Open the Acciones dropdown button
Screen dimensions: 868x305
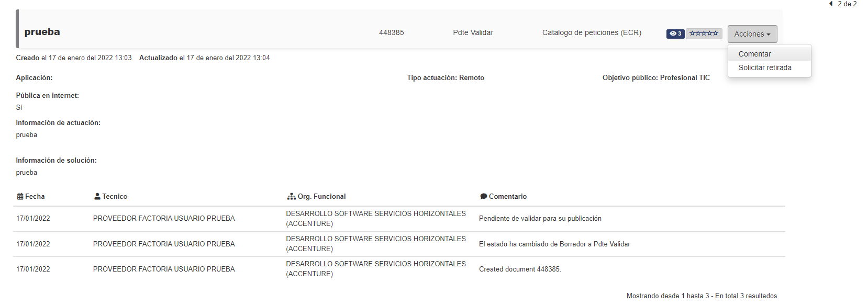(752, 34)
